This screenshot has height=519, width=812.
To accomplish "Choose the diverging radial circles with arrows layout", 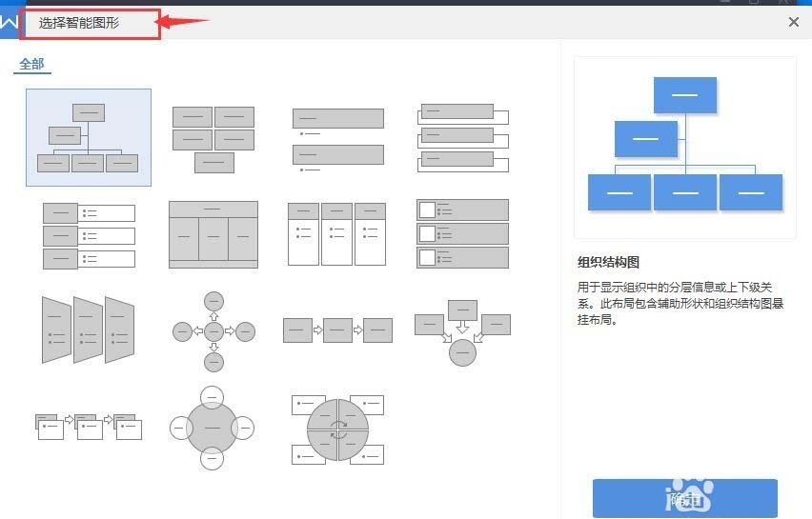I will pos(213,331).
